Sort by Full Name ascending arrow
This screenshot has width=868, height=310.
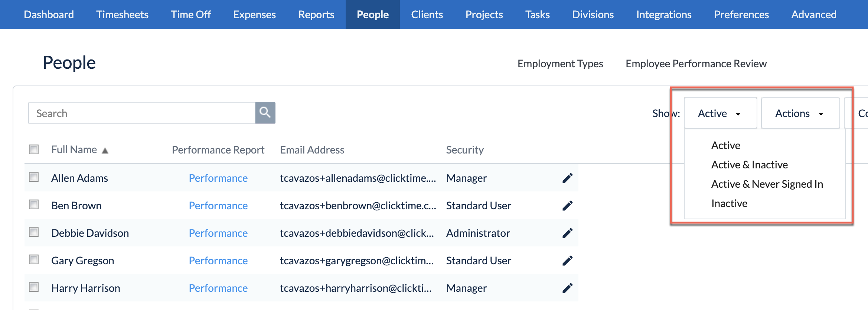(105, 151)
